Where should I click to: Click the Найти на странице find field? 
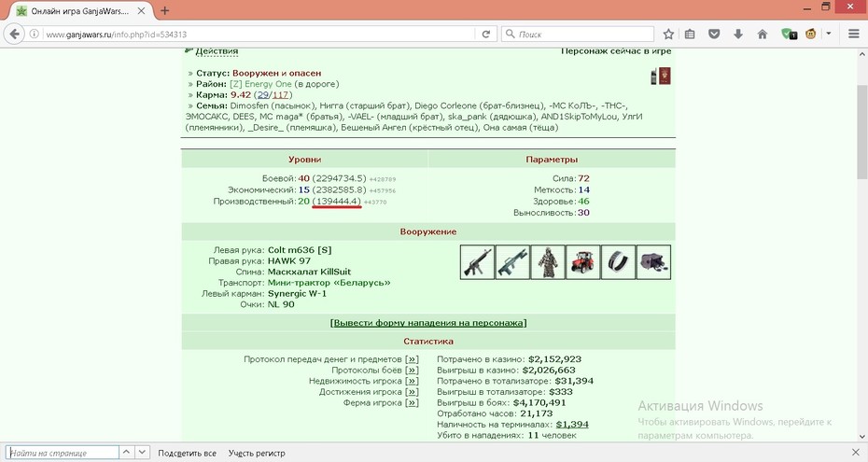[x=63, y=453]
